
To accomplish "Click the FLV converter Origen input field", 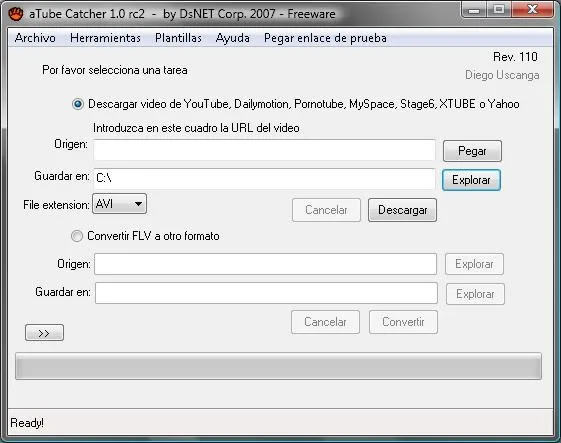I will click(265, 264).
